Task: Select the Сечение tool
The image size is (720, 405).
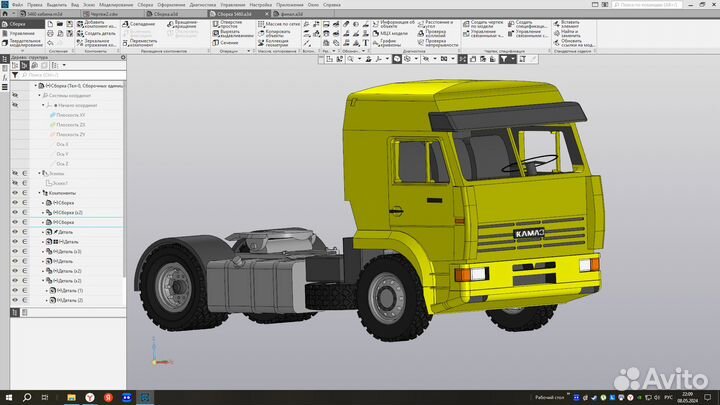Action: [x=225, y=43]
